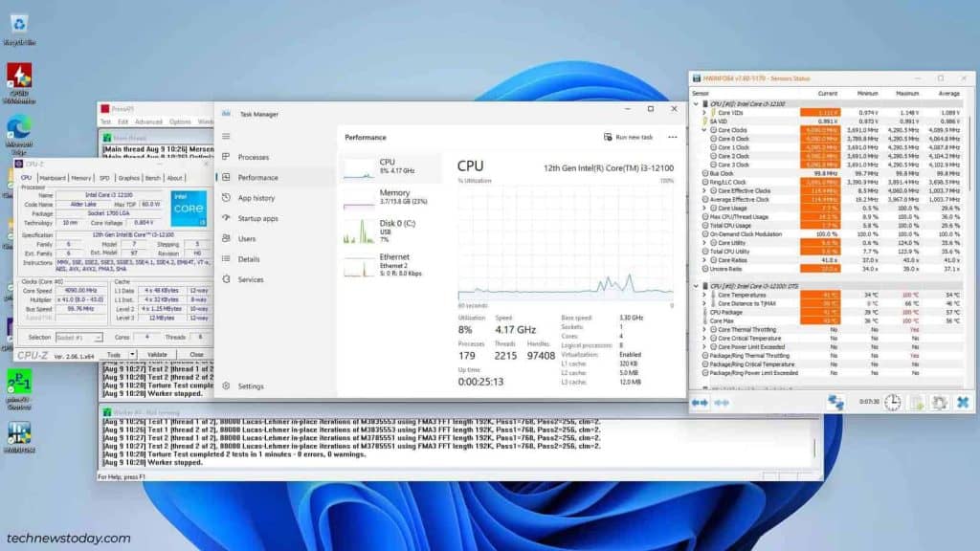Select the Memory performance graph thumbnail

click(x=360, y=198)
